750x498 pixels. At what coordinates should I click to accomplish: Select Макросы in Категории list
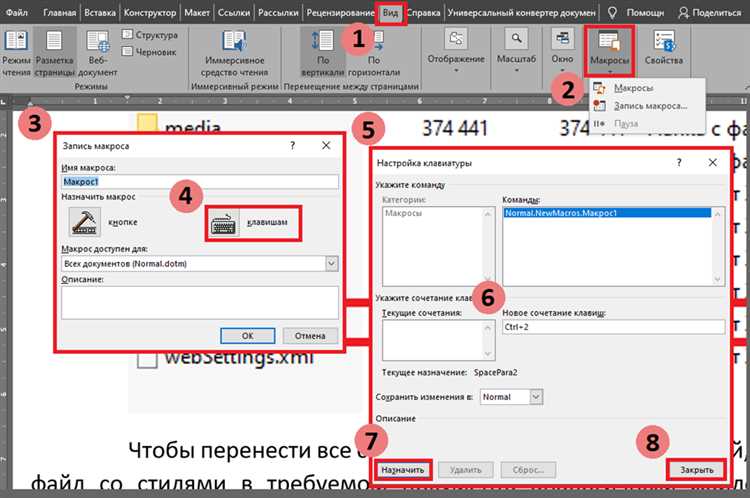[x=403, y=213]
